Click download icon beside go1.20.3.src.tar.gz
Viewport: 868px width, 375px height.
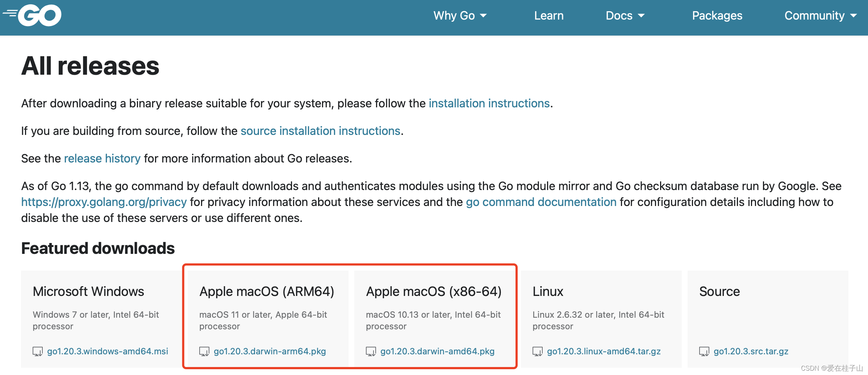coord(704,351)
